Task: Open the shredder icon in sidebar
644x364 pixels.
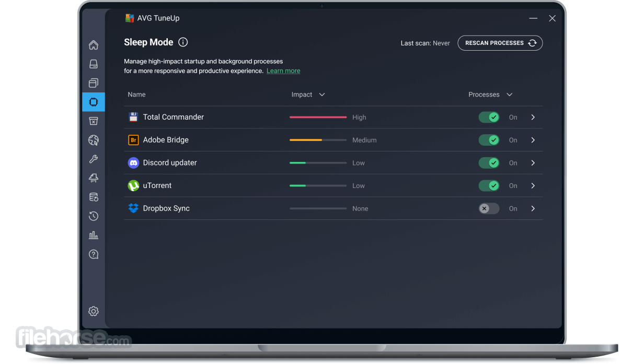Action: click(94, 178)
